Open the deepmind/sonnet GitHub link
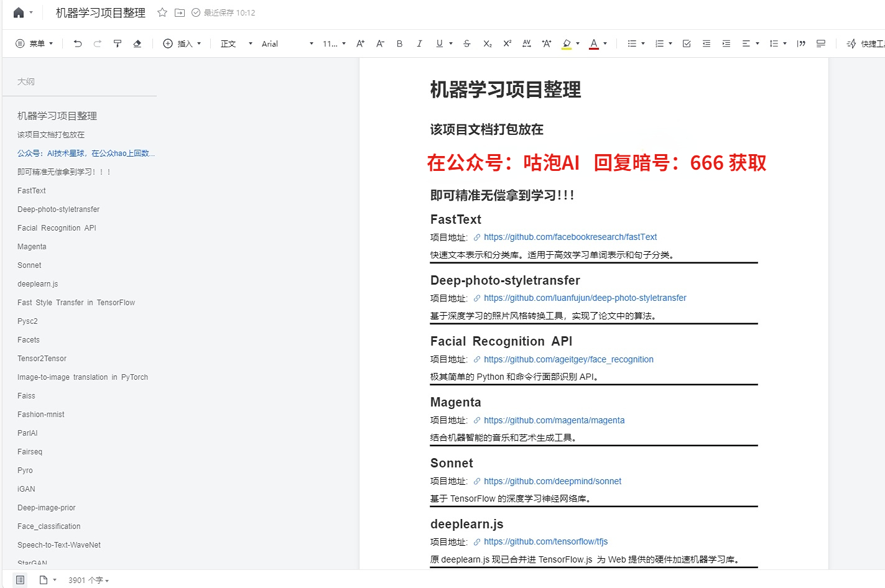885x588 pixels. pos(552,481)
